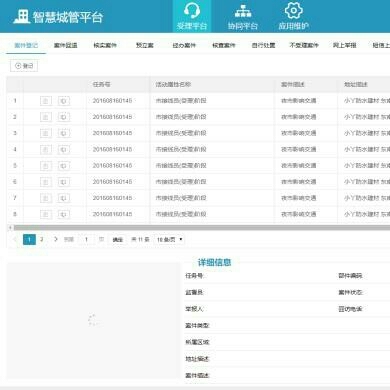Click the 举报人 label in details panel
390x390 pixels.
coord(194,309)
